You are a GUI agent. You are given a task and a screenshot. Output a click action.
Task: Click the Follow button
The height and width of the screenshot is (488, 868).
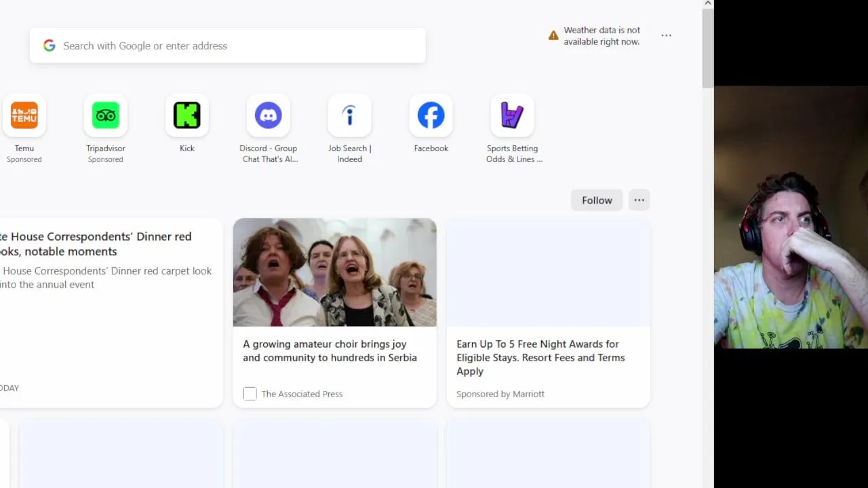tap(597, 200)
